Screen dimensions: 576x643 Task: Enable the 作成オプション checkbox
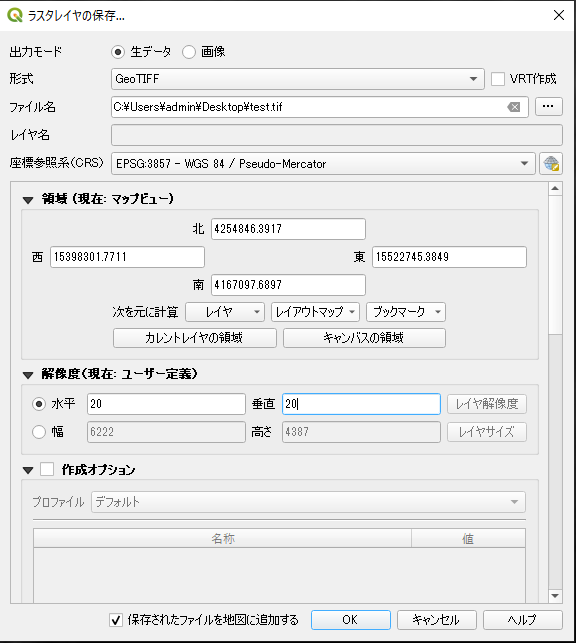click(47, 469)
